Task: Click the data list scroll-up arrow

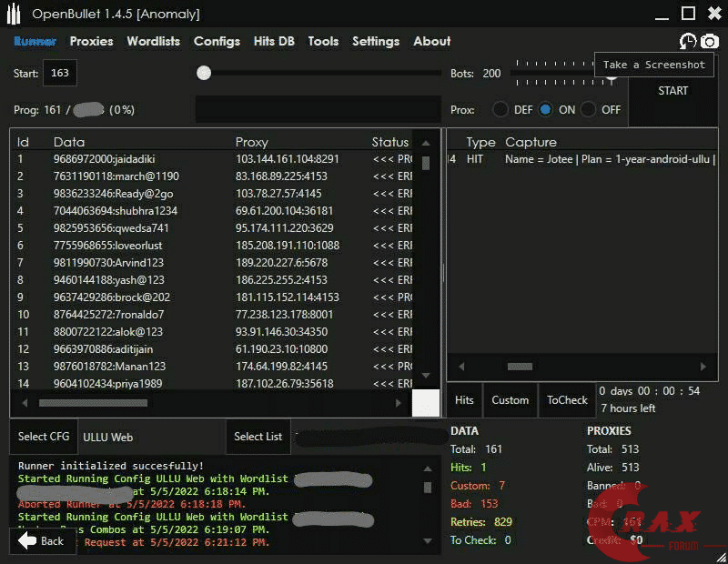Action: click(425, 143)
